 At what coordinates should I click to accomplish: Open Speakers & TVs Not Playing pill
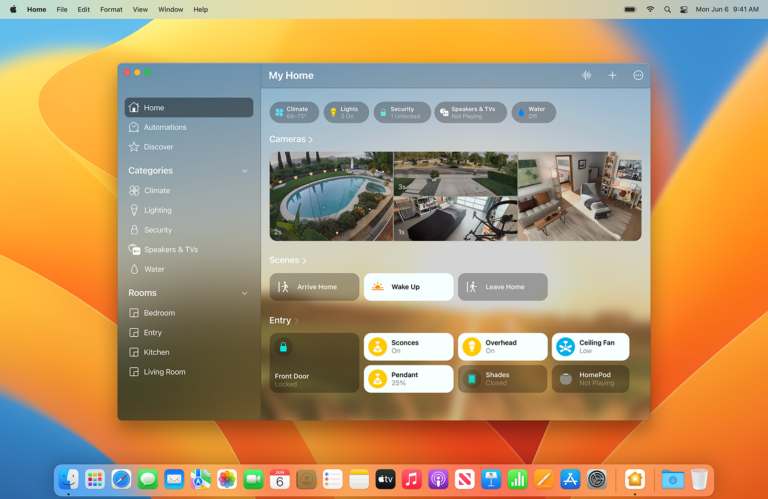471,112
